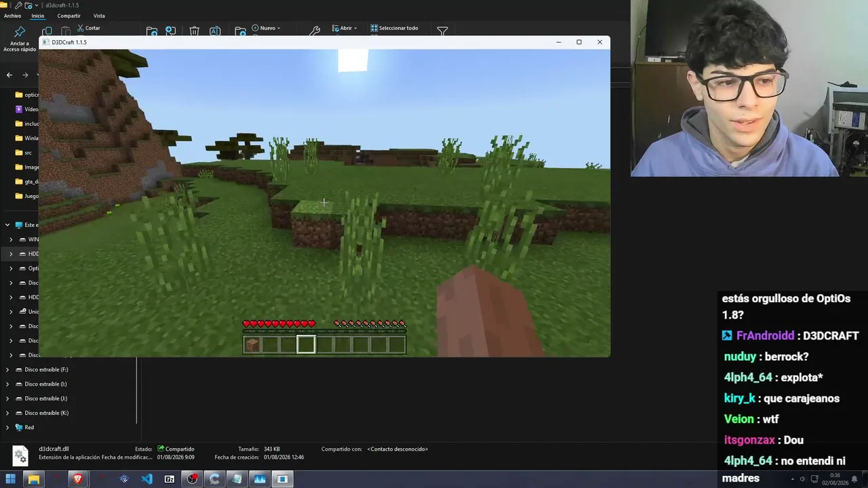This screenshot has width=868, height=488.
Task: Click the taskbar clock showing 0:36
Action: [x=834, y=475]
